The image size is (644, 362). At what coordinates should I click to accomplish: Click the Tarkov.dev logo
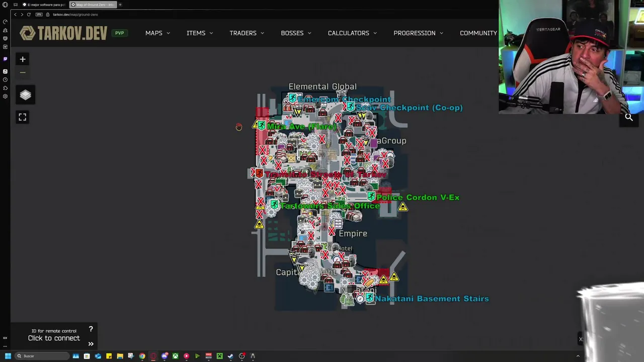tap(63, 33)
